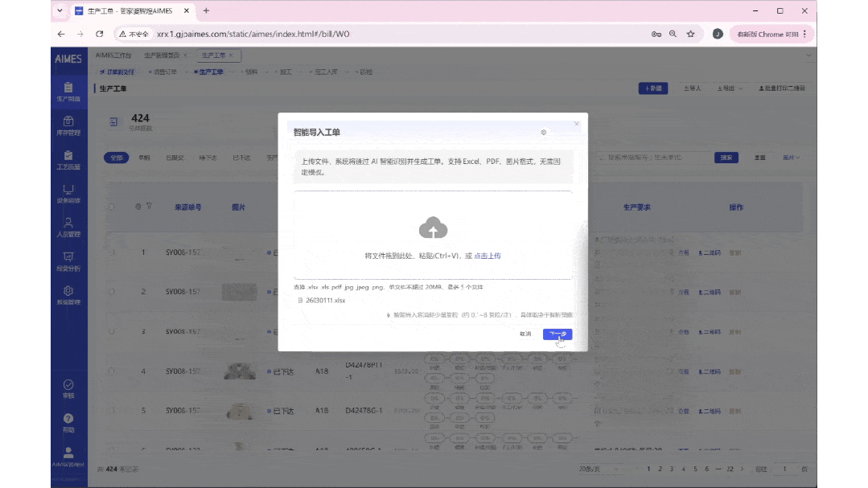Viewport: 868px width, 488px height.
Task: Click the cloud upload icon in dialog
Action: (433, 228)
